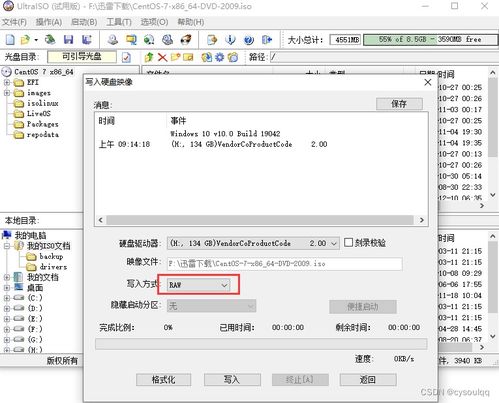Viewport: 499px width, 403px height.
Task: Open the 选项(O) menu
Action: coord(154,22)
